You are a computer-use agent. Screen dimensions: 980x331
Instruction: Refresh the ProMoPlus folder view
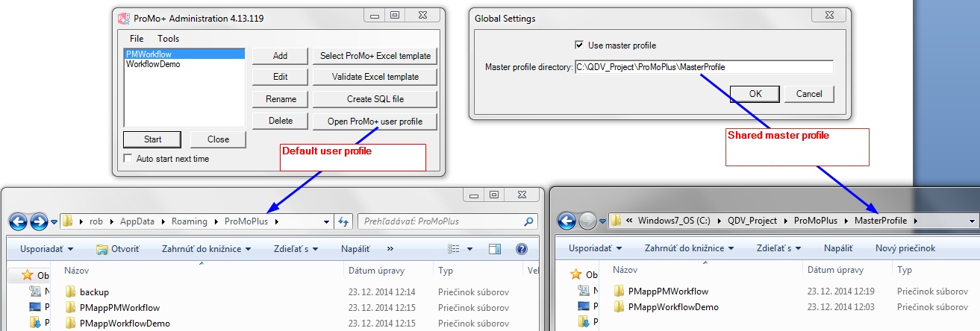(x=343, y=221)
